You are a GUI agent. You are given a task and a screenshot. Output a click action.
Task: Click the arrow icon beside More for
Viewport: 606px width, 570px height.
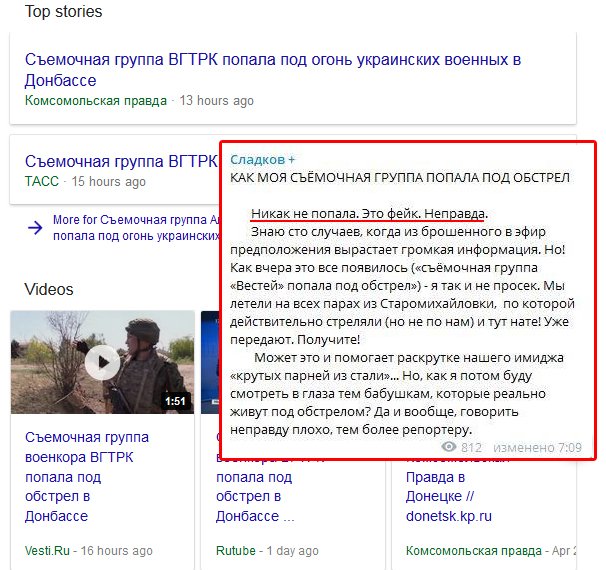pos(35,228)
